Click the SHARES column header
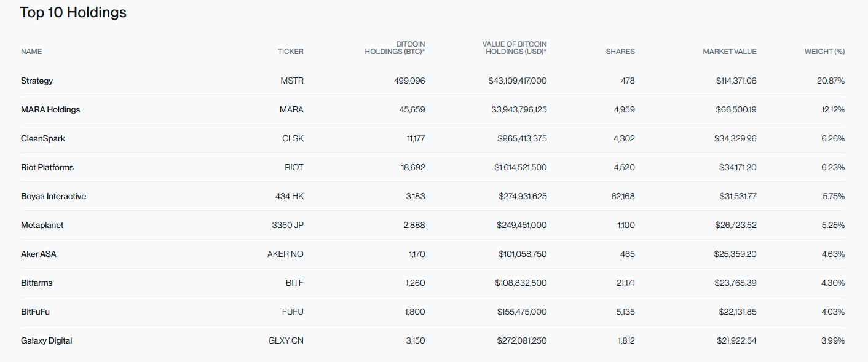The height and width of the screenshot is (362, 868). click(620, 52)
